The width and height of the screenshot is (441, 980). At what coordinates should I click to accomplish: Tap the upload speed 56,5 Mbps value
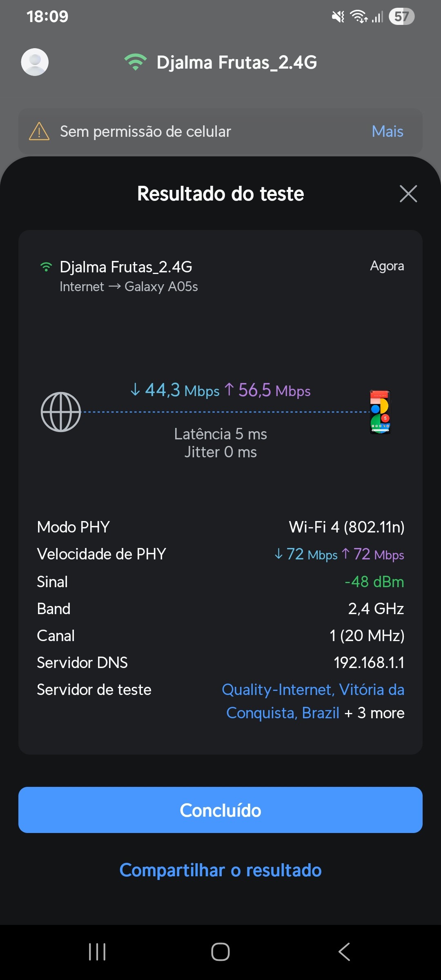[x=268, y=390]
